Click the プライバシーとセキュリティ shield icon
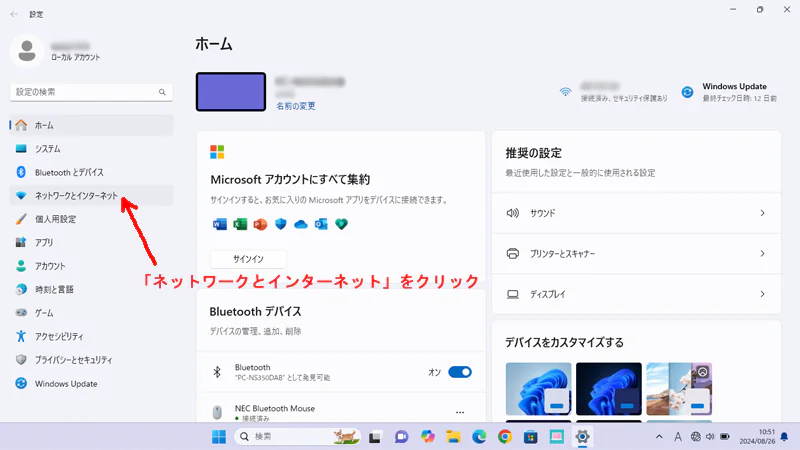The image size is (800, 450). pos(21,360)
